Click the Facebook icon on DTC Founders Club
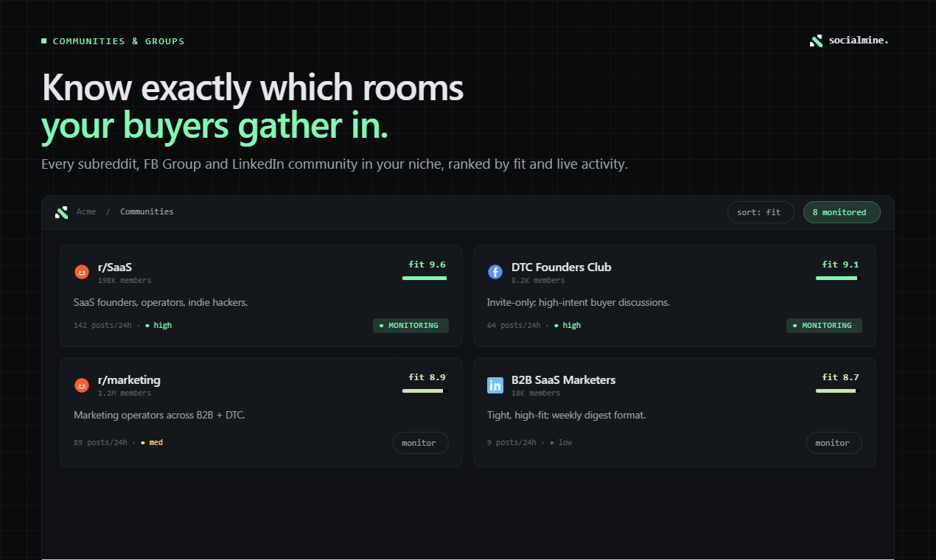 (495, 272)
